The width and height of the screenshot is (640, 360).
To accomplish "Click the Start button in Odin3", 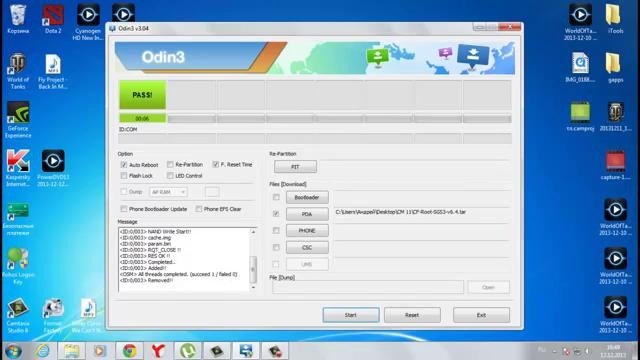I will tap(351, 315).
